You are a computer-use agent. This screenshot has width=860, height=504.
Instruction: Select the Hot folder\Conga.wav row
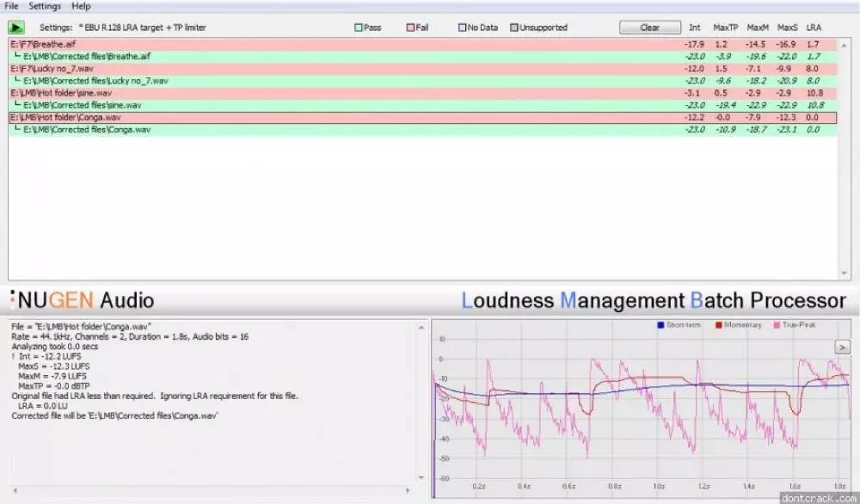point(423,117)
